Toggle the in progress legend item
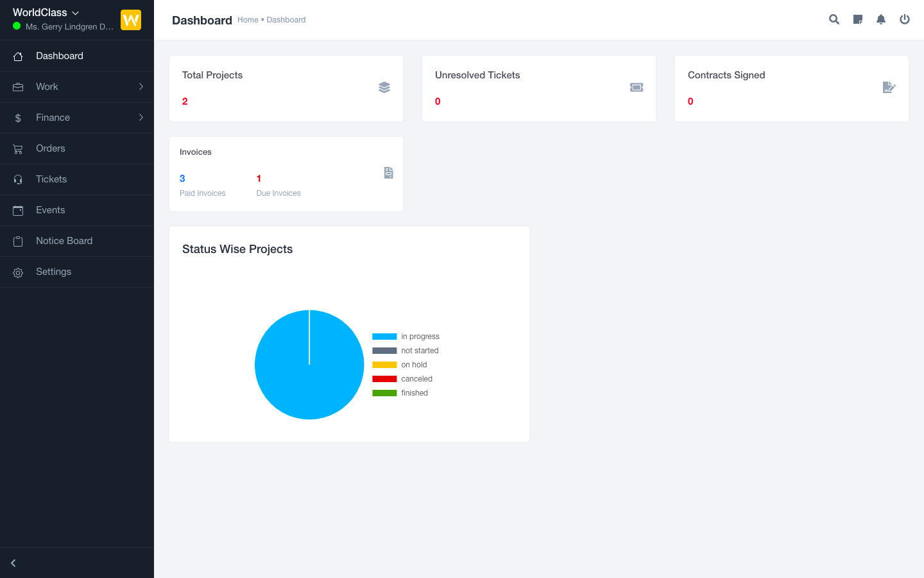Screen dimensions: 924x578 pyautogui.click(x=406, y=337)
